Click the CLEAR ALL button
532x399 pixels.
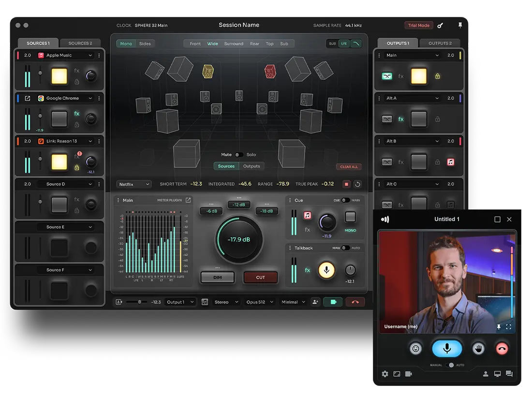pos(349,166)
